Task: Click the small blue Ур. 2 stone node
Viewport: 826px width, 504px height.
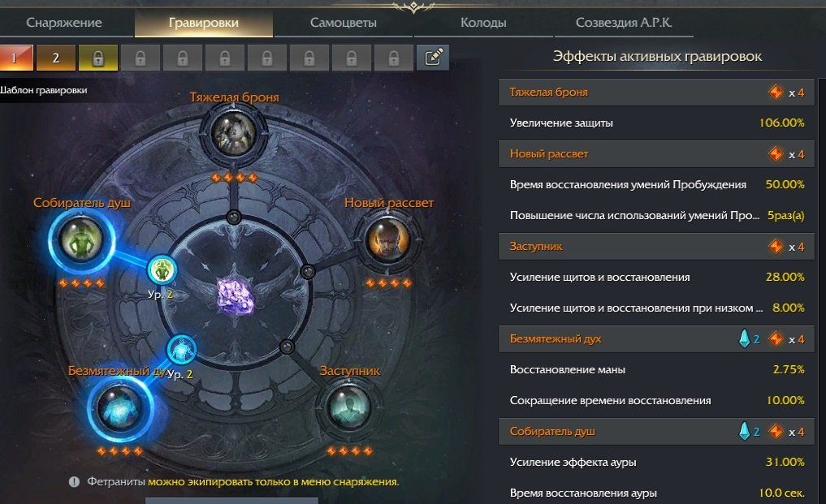Action: click(x=182, y=350)
